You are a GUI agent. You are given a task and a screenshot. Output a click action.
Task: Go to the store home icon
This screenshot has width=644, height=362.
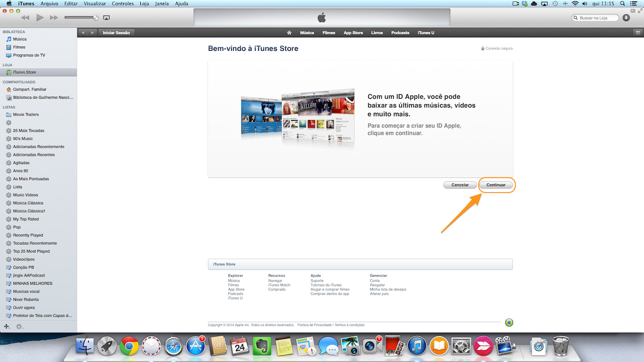tap(289, 33)
